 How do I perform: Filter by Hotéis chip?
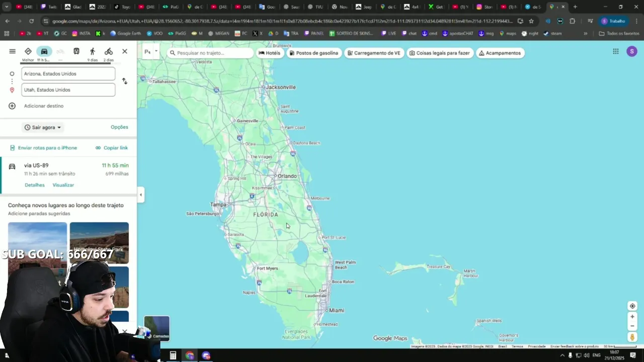[269, 53]
